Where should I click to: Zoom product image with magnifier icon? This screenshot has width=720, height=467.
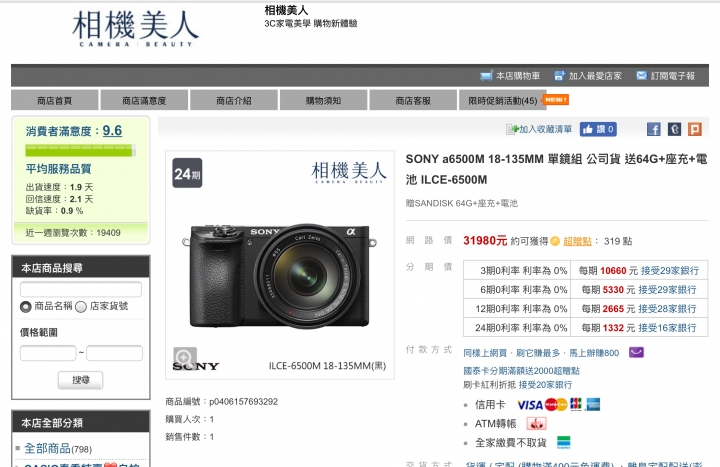coord(184,357)
